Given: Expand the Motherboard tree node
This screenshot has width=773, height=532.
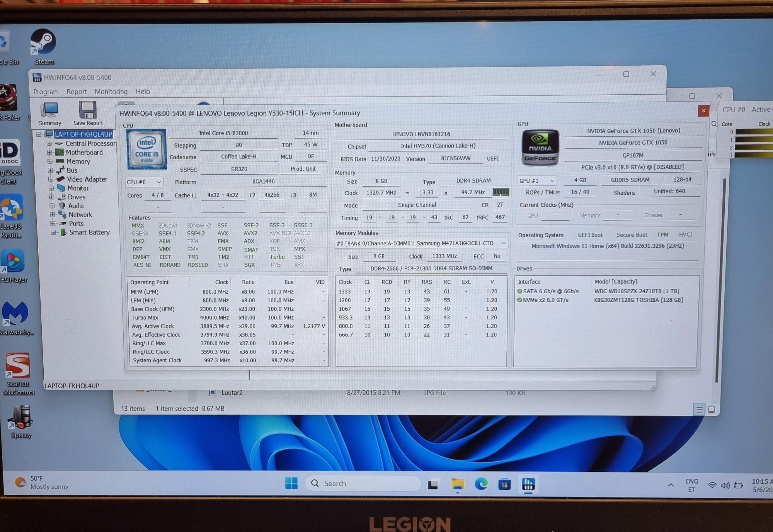Looking at the screenshot, I should 49,152.
